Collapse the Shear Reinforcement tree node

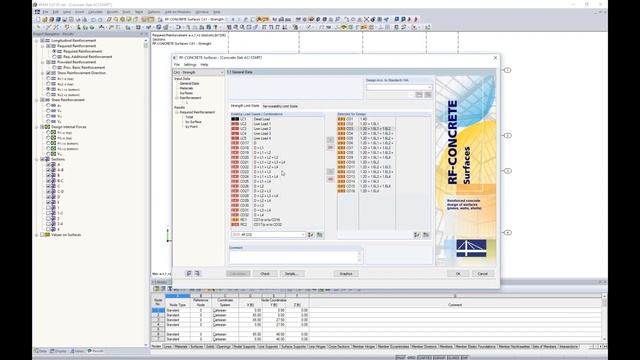point(37,100)
